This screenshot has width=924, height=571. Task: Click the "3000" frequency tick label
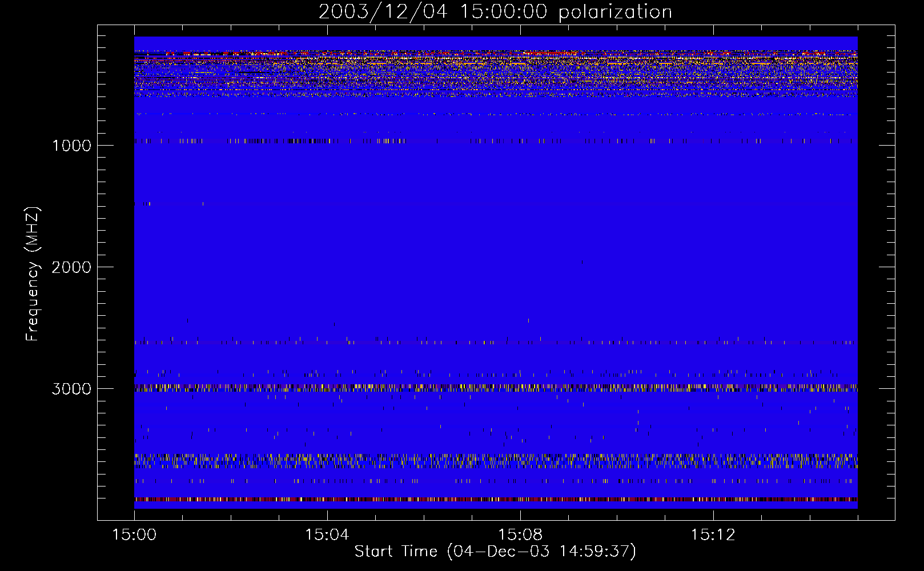[71, 389]
